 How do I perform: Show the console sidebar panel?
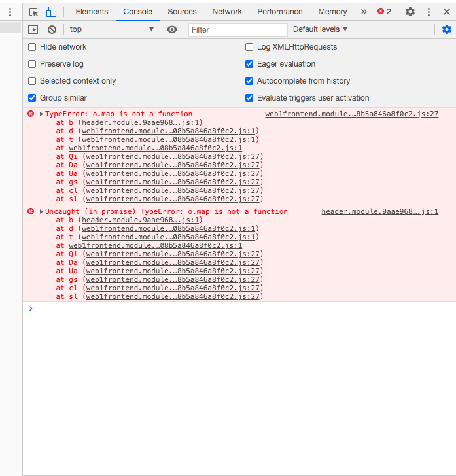(x=33, y=29)
